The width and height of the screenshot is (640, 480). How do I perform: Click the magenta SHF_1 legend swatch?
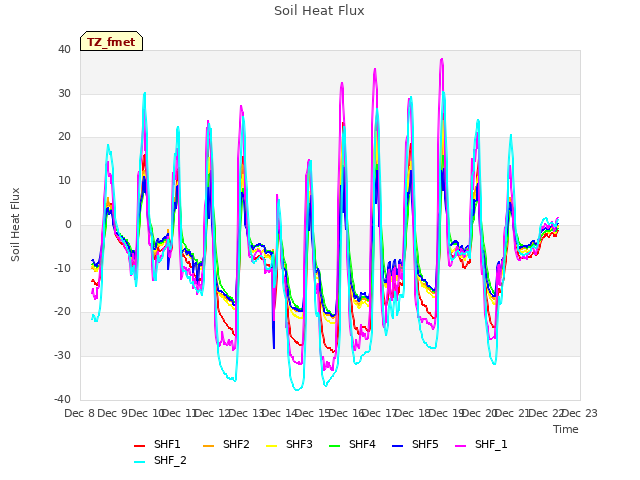coord(460,446)
